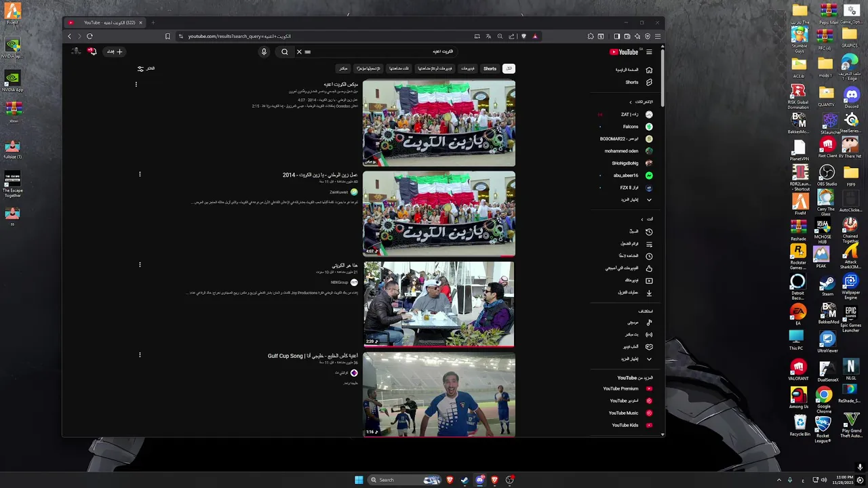Play the Gulf Cup Song thumbnail

tap(439, 394)
